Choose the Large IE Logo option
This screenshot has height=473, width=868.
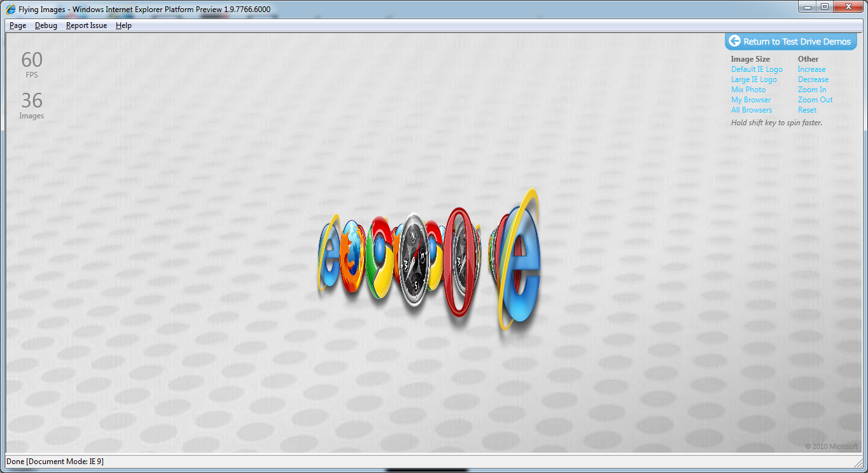point(753,79)
